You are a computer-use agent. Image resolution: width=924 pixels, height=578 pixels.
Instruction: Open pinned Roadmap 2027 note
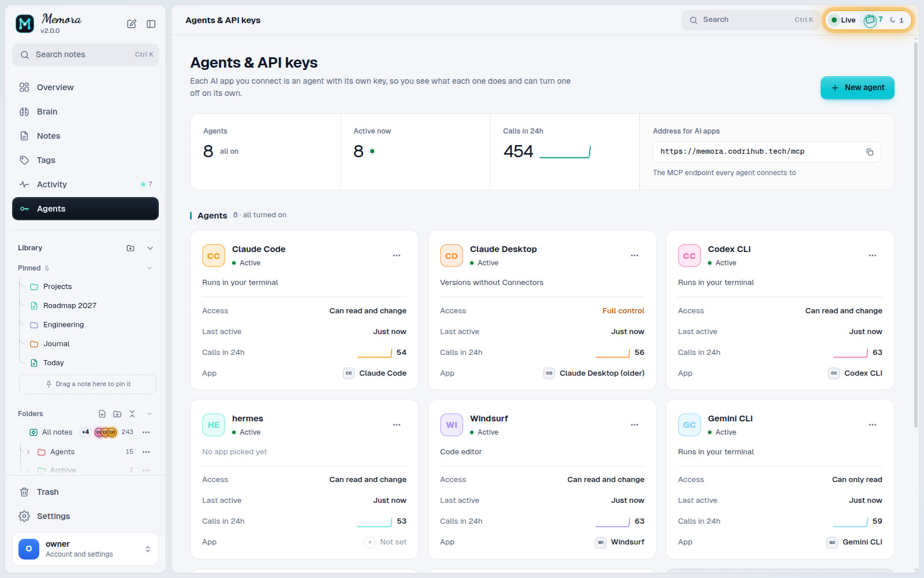tap(70, 306)
